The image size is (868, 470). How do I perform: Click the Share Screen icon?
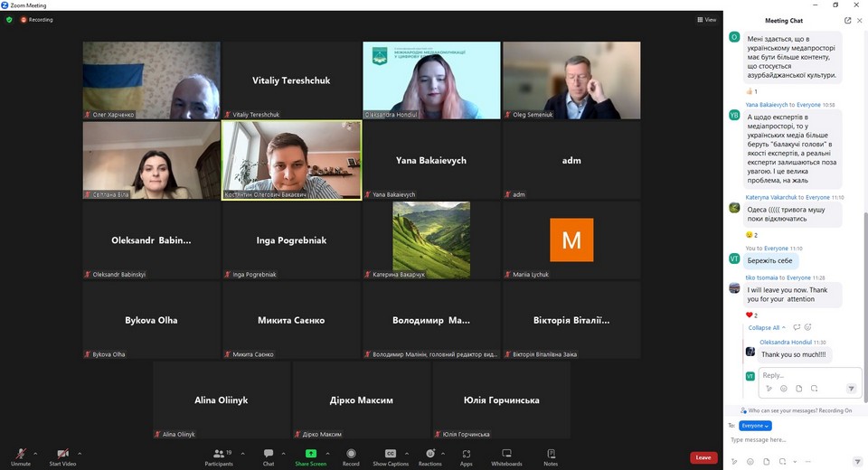pos(310,454)
